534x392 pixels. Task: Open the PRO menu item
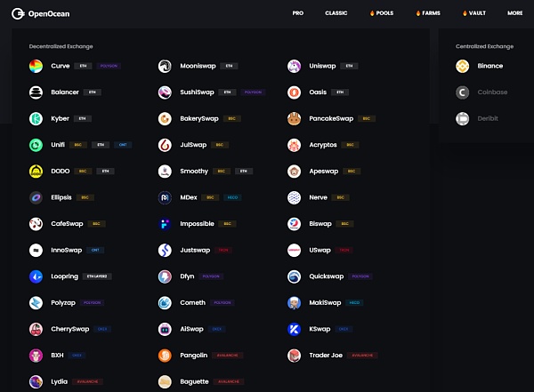[x=297, y=13]
